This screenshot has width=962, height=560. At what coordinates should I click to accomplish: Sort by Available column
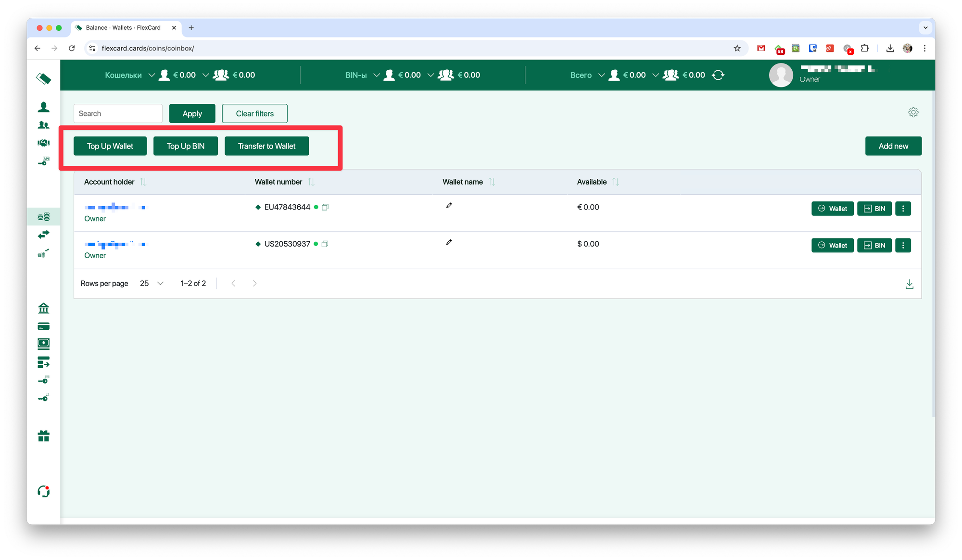point(615,182)
